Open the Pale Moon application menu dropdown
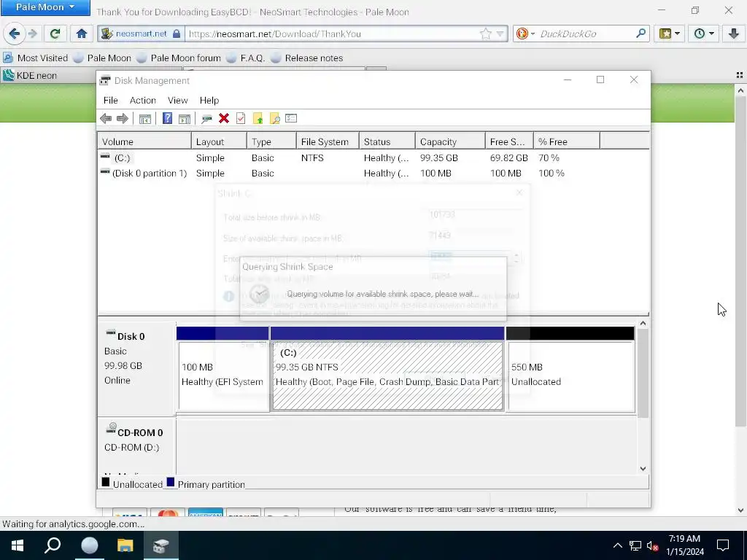The width and height of the screenshot is (747, 560). tap(45, 7)
